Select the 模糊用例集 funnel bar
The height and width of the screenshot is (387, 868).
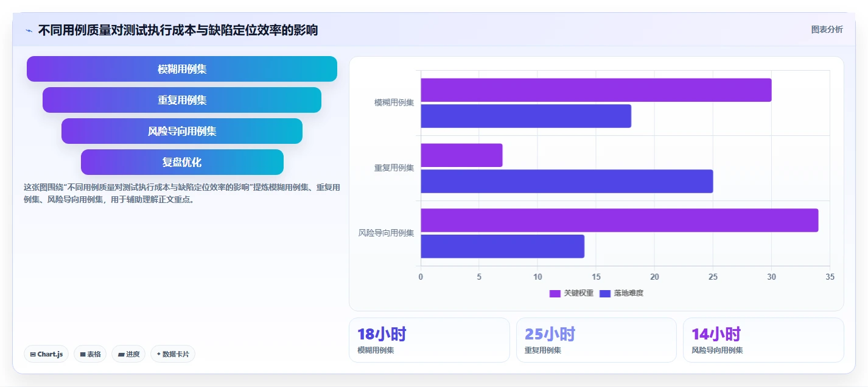(x=182, y=69)
